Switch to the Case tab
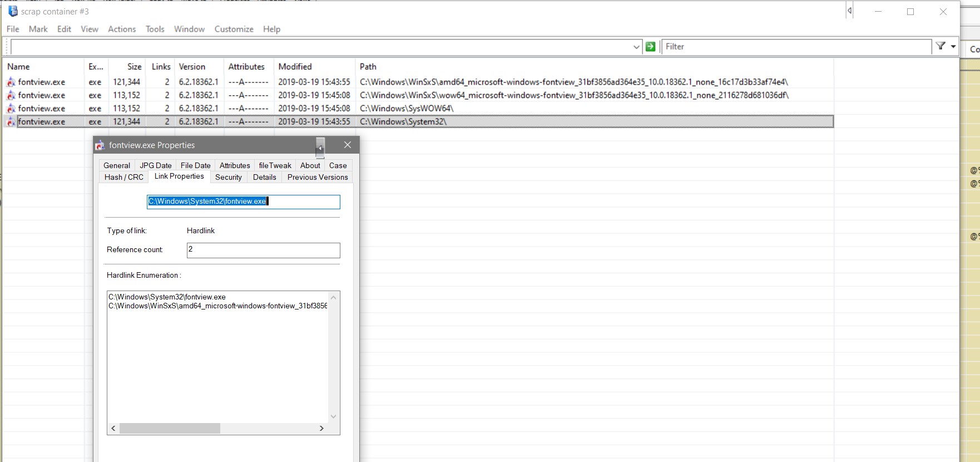 click(338, 165)
